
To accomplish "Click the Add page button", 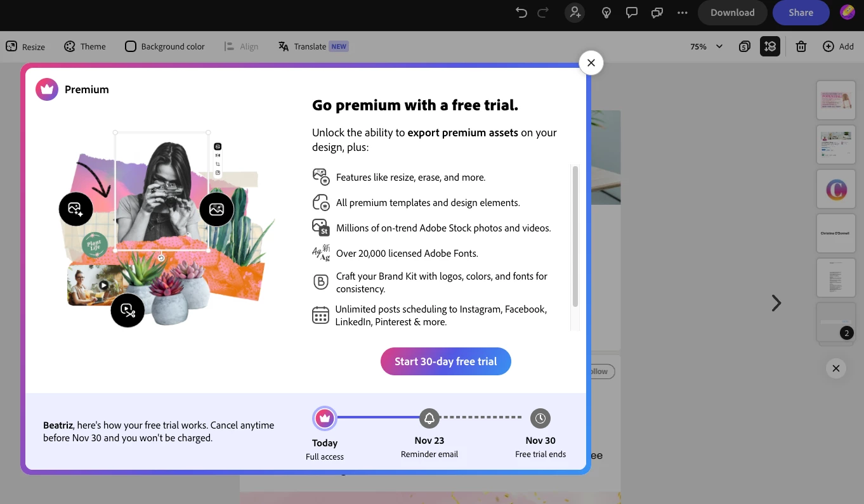I will pos(838,46).
